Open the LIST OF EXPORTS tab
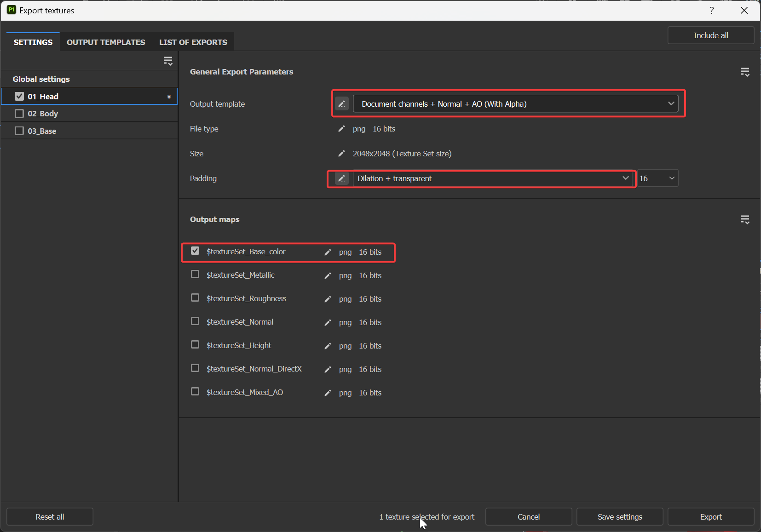Viewport: 761px width, 532px height. tap(193, 42)
